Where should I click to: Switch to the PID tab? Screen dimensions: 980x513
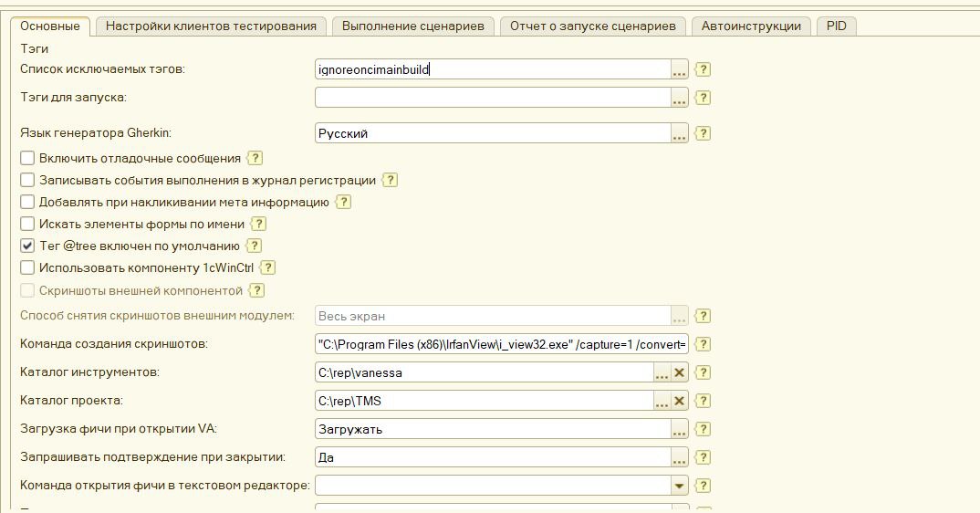point(836,26)
